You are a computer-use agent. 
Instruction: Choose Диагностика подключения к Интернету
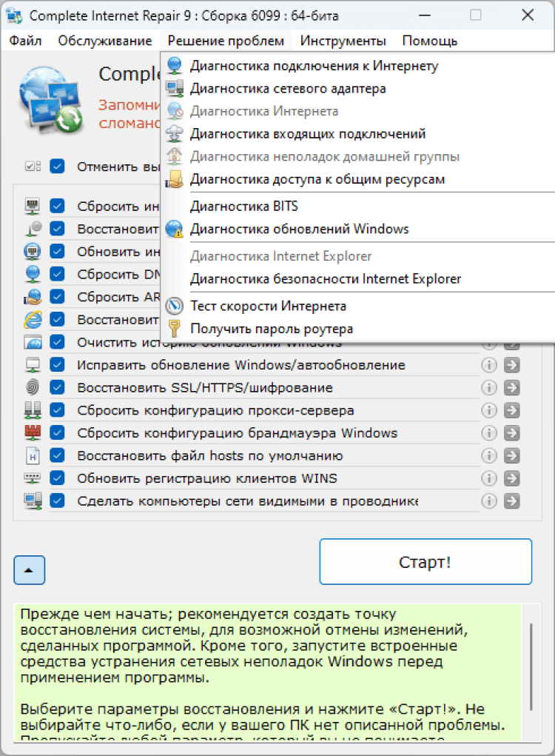click(358, 66)
